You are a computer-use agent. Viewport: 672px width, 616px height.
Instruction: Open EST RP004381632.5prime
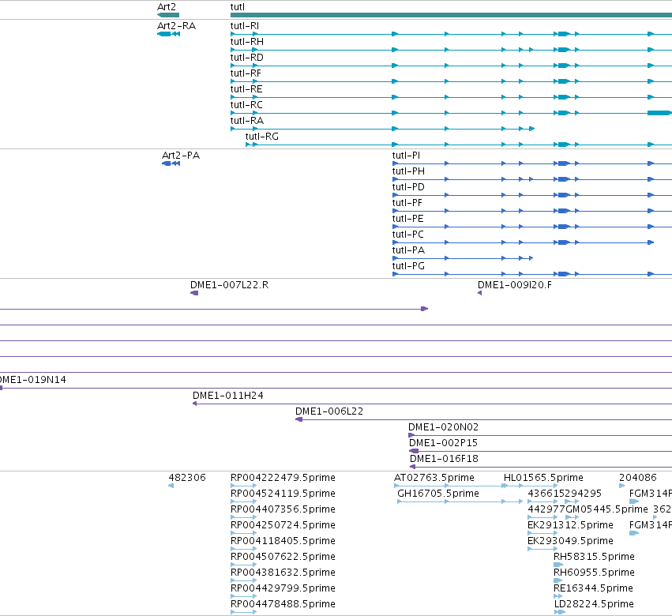tap(283, 573)
